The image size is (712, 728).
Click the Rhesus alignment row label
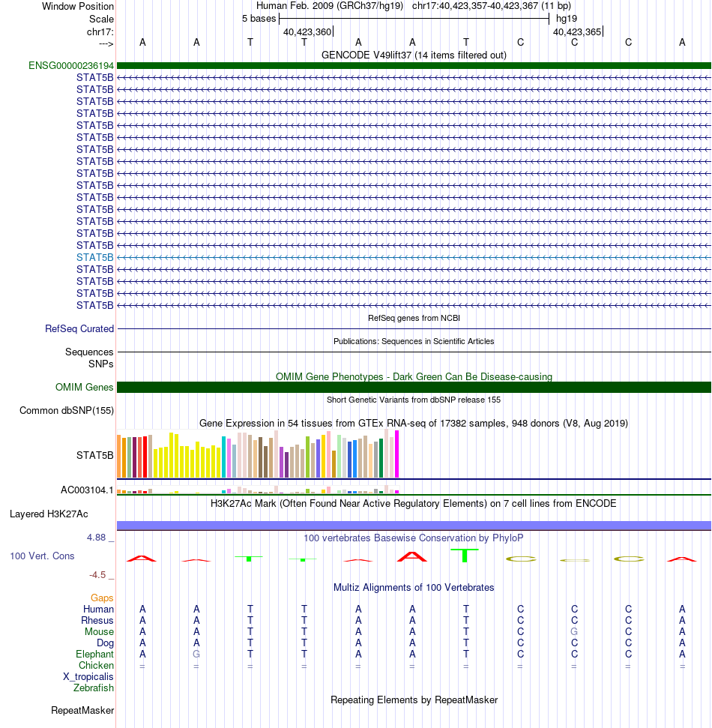[97, 620]
